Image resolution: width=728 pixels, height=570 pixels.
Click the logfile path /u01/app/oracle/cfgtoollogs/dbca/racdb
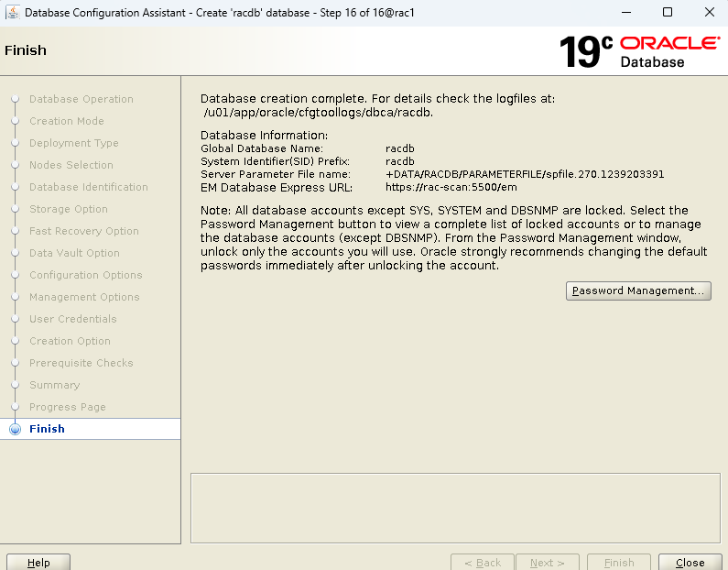(x=318, y=113)
